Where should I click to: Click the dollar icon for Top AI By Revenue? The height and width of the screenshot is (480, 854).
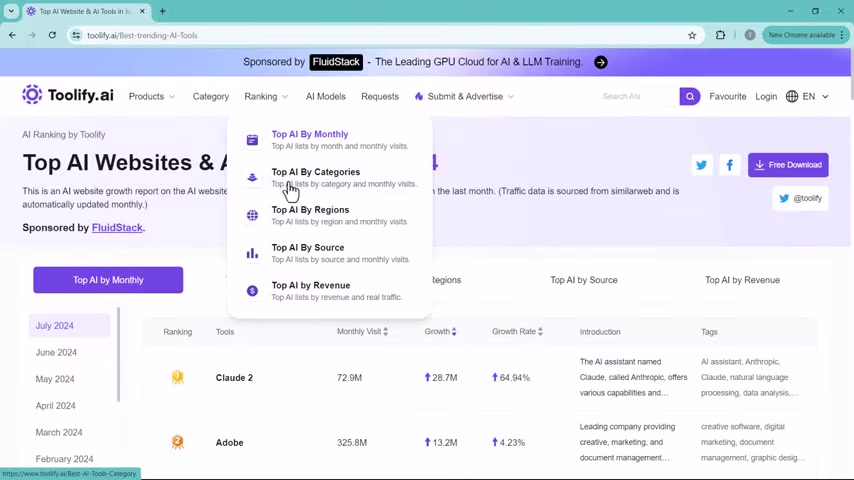click(x=252, y=291)
